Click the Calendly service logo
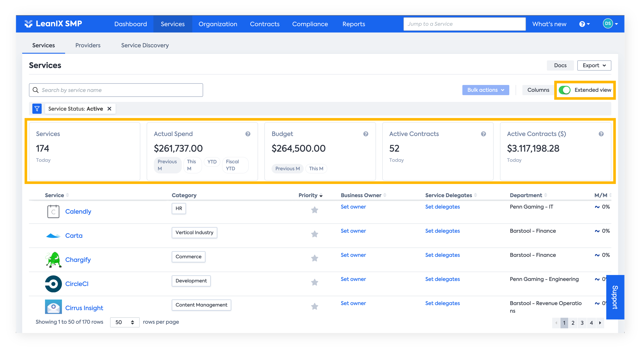 (x=53, y=211)
